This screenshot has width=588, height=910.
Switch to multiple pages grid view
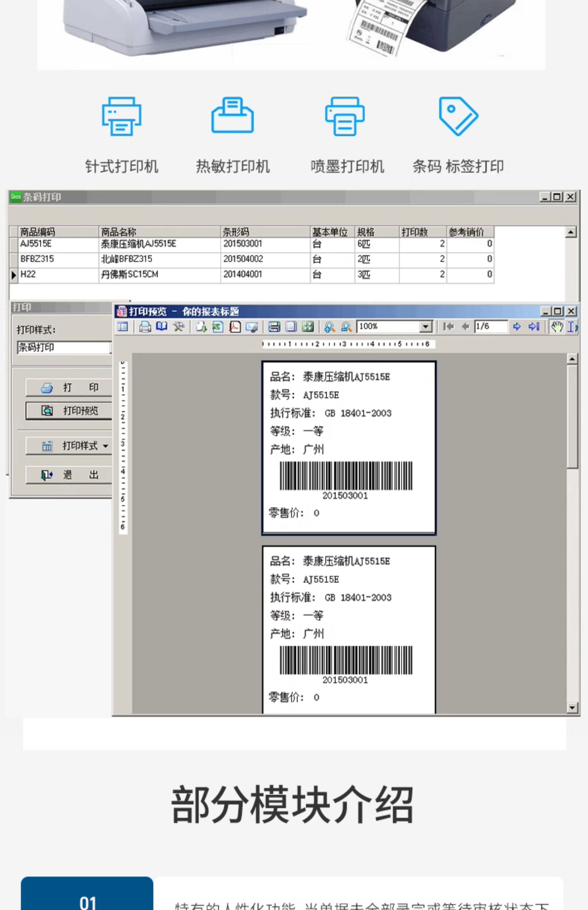[x=308, y=326]
